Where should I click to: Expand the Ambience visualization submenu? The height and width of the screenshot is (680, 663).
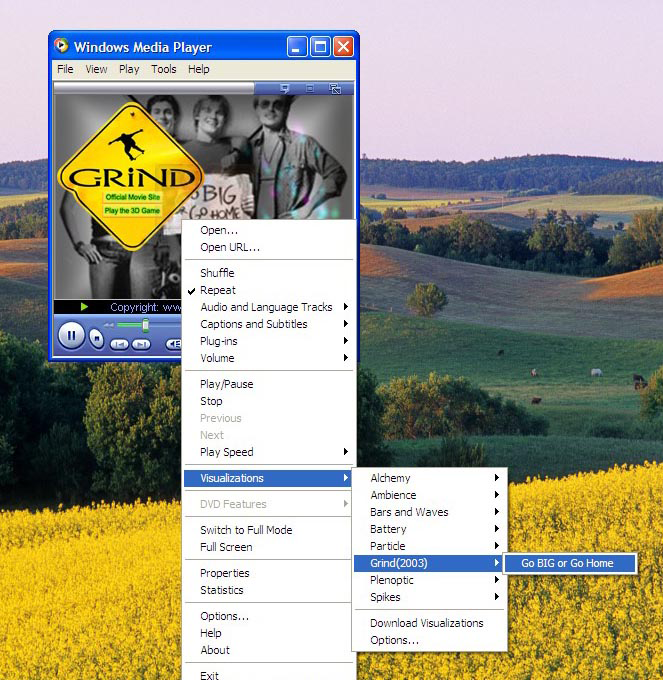click(x=429, y=495)
